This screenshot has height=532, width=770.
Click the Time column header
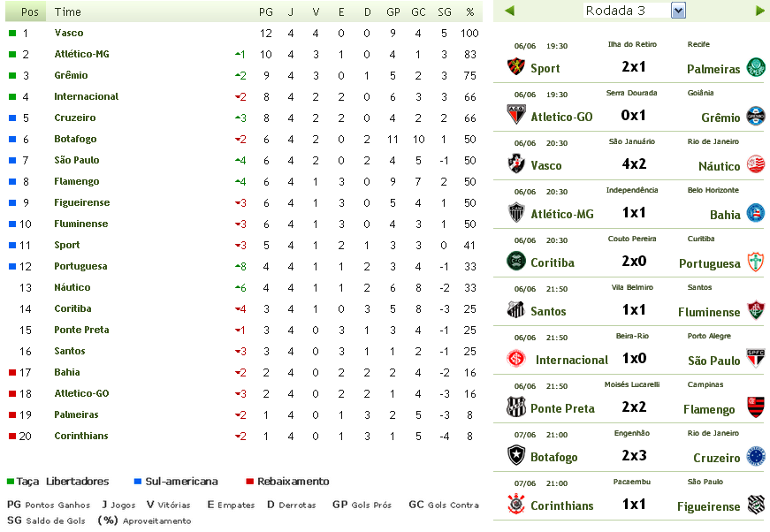67,12
